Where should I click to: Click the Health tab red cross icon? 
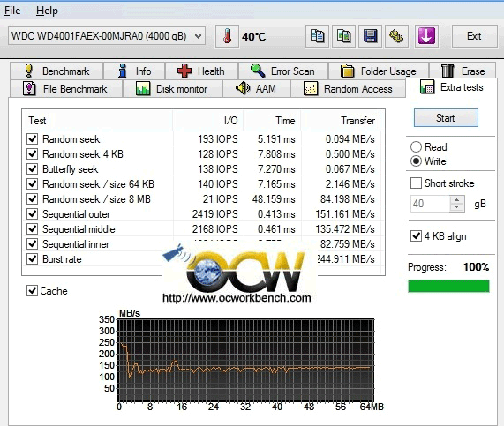pyautogui.click(x=184, y=71)
